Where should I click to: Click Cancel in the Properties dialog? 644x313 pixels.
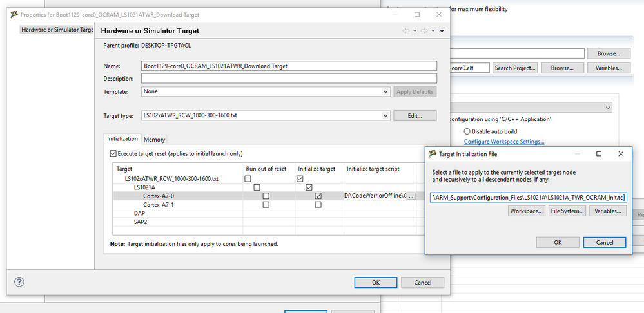pos(423,282)
